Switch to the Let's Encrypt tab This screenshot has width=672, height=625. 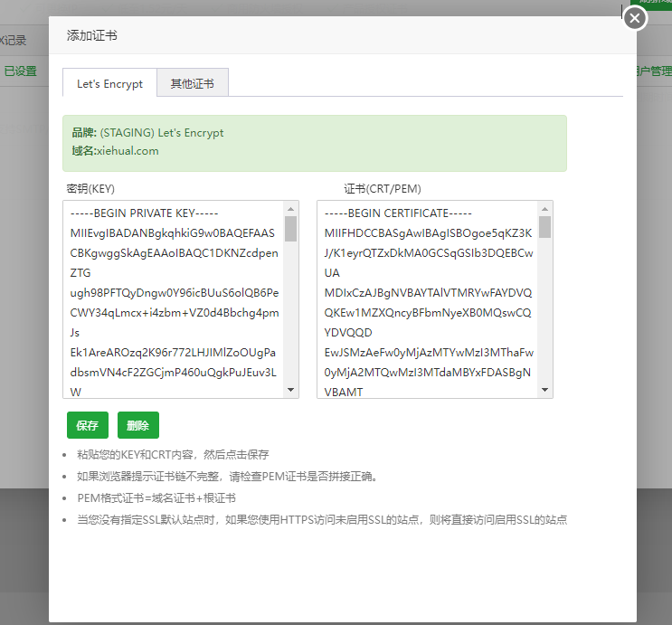tap(109, 83)
